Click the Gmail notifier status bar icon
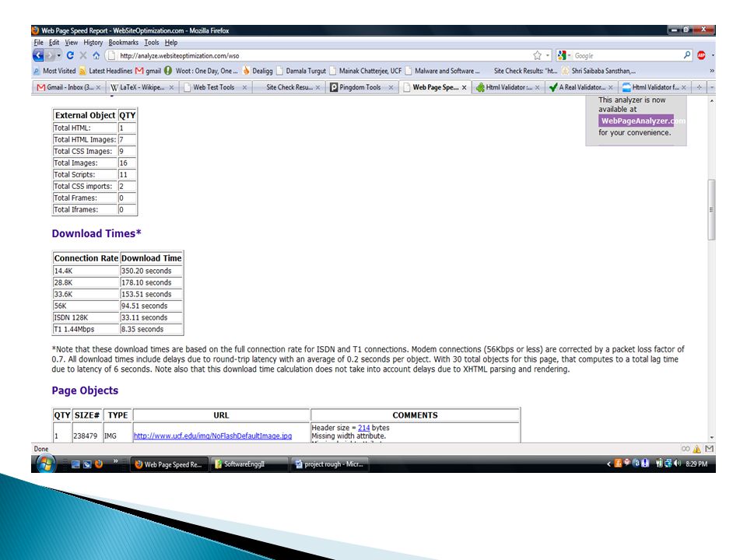This screenshot has width=747, height=560. 710,449
